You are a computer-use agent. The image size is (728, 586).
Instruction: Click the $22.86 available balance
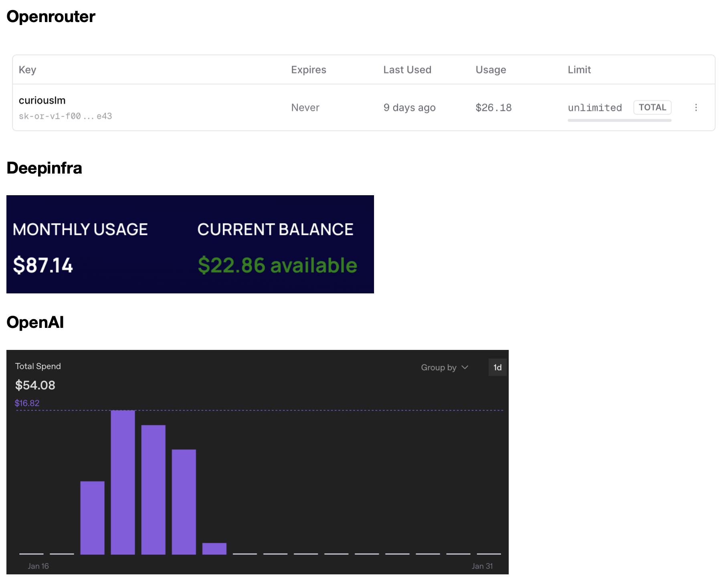(x=277, y=265)
